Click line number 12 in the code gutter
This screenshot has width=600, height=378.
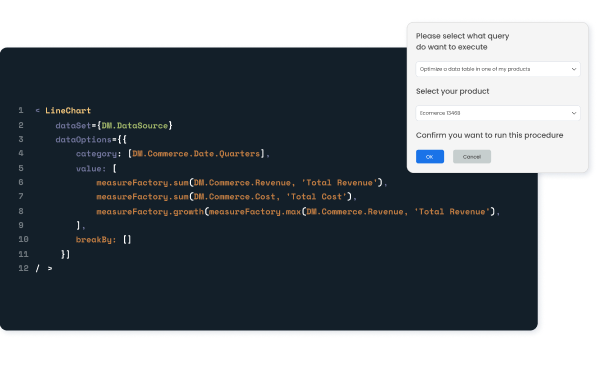(x=23, y=268)
